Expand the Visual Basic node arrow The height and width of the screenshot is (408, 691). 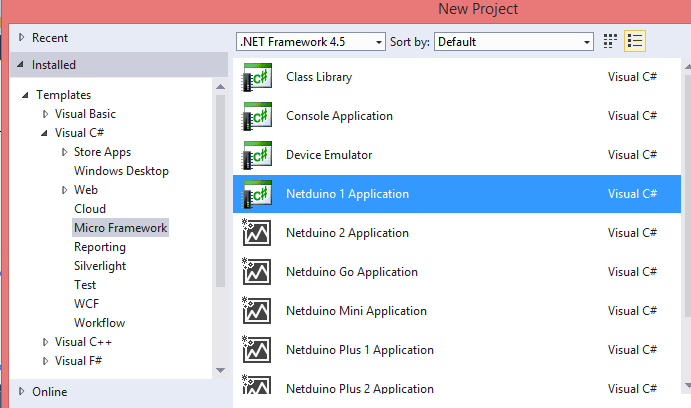(x=45, y=114)
